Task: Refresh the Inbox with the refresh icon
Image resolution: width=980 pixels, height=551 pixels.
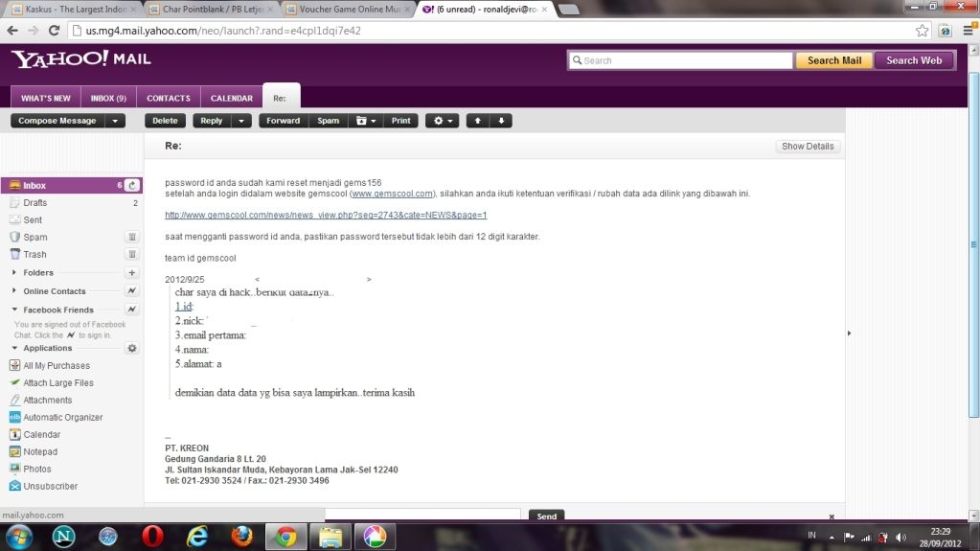Action: coord(132,185)
